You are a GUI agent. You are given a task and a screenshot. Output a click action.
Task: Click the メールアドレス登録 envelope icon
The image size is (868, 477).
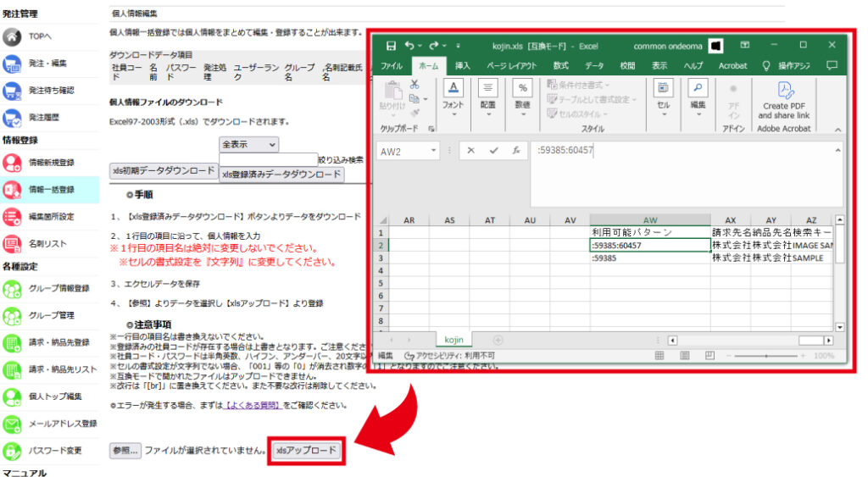[12, 424]
